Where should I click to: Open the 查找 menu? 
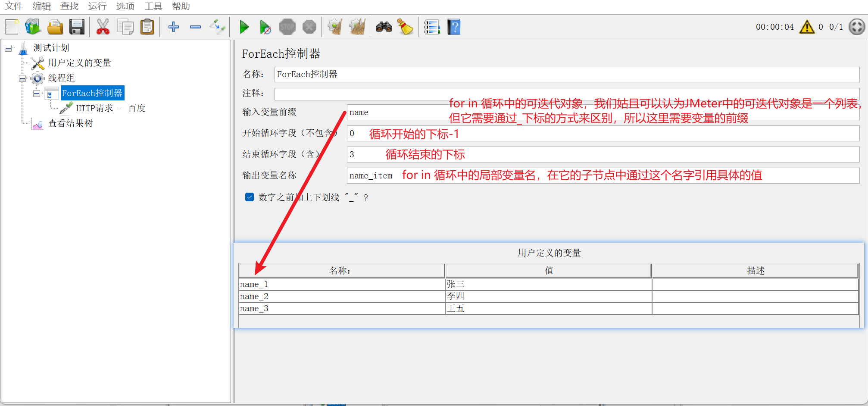pos(69,6)
